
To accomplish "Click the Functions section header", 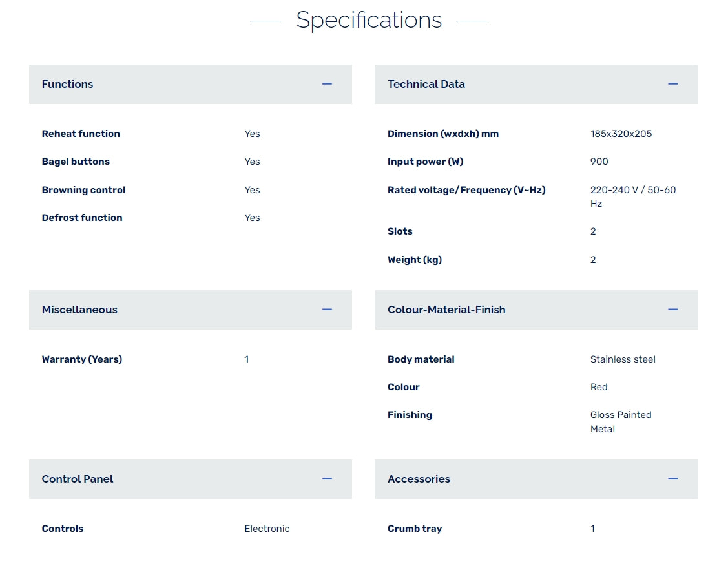I will [x=67, y=84].
